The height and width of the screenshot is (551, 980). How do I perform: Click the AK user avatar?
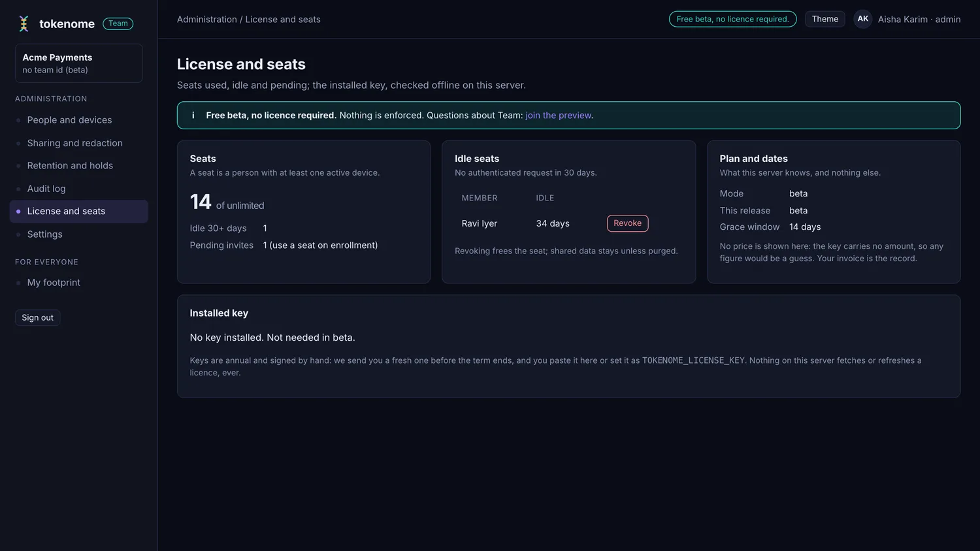(x=863, y=19)
